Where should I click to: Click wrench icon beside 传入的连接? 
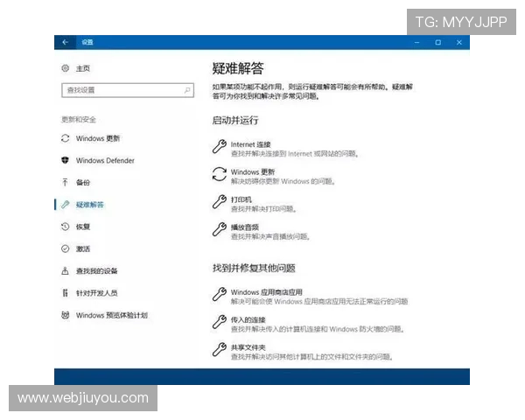(x=220, y=322)
